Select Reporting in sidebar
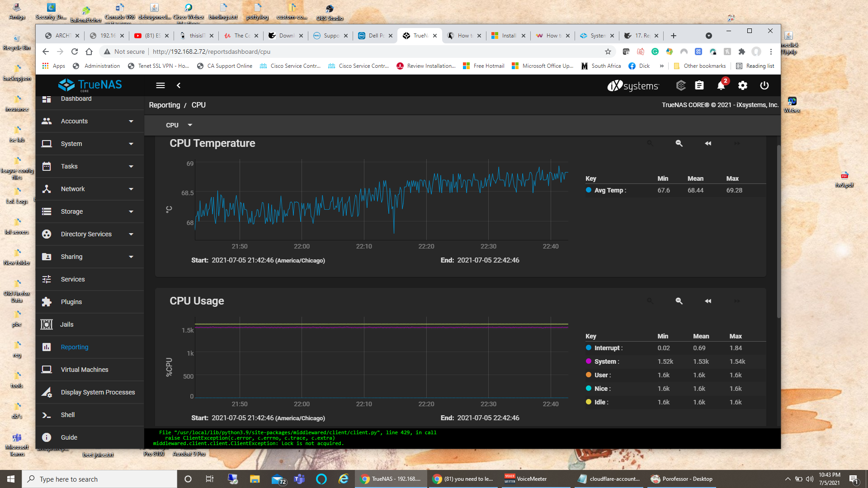The width and height of the screenshot is (868, 488). (90, 347)
